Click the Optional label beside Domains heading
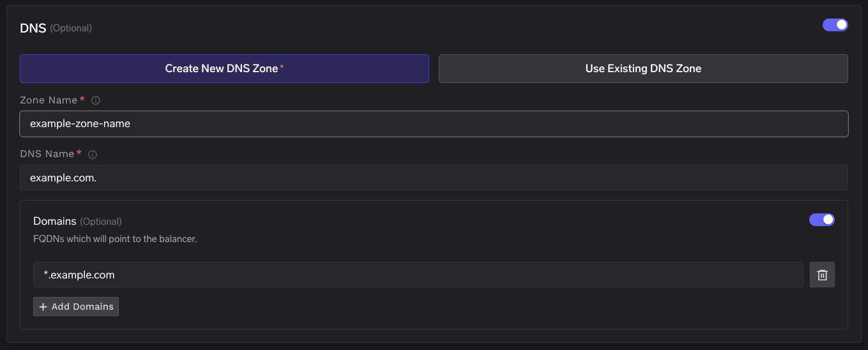 [101, 222]
